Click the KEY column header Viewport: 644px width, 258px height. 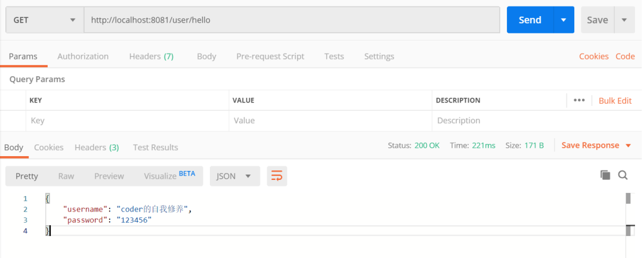(x=36, y=100)
